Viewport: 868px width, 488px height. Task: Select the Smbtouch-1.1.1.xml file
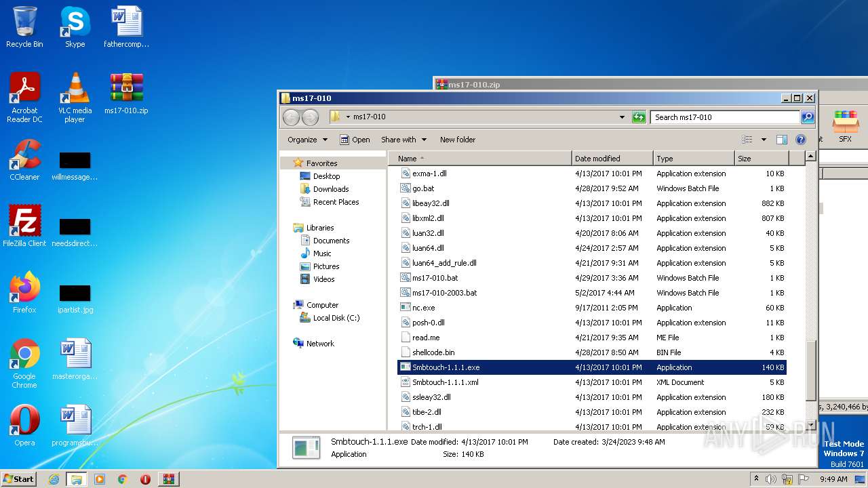tap(591, 382)
